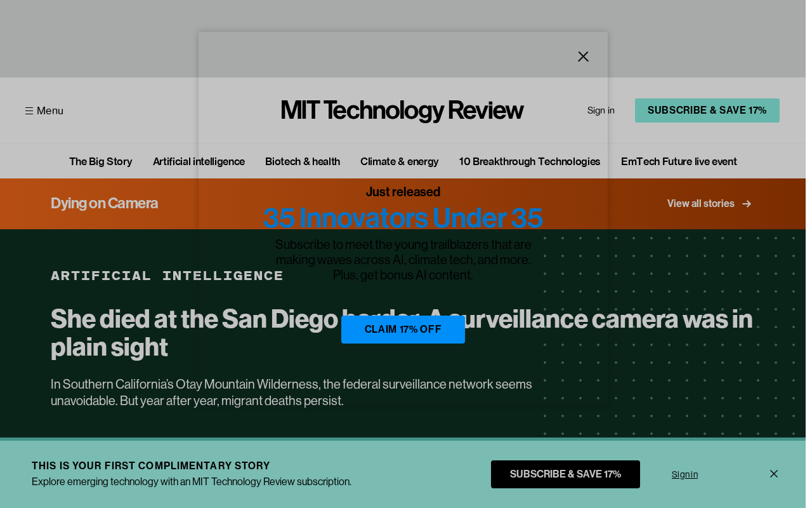
Task: Click the 'Subscribe to meet the young trailblazers' text
Action: click(x=403, y=260)
